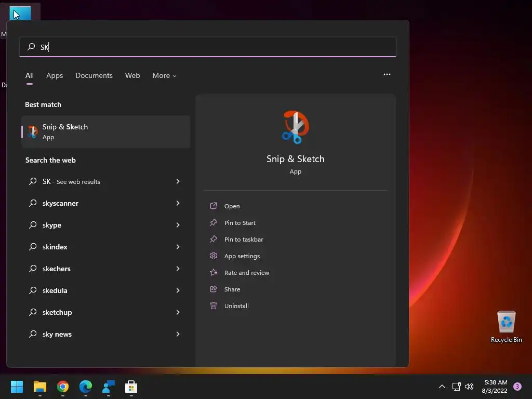Expand the skechers chevron arrow
Image resolution: width=532 pixels, height=399 pixels.
point(178,269)
